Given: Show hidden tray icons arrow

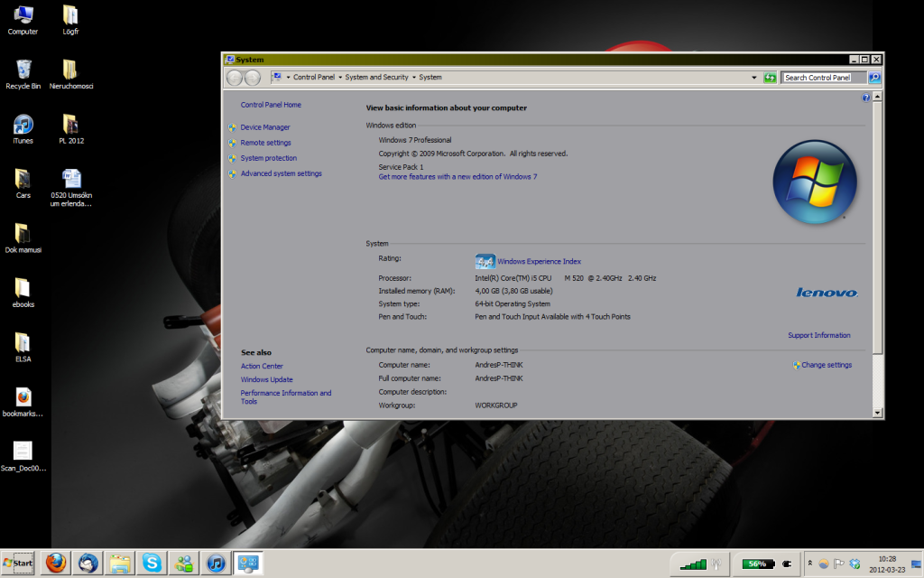Looking at the screenshot, I should click(810, 564).
